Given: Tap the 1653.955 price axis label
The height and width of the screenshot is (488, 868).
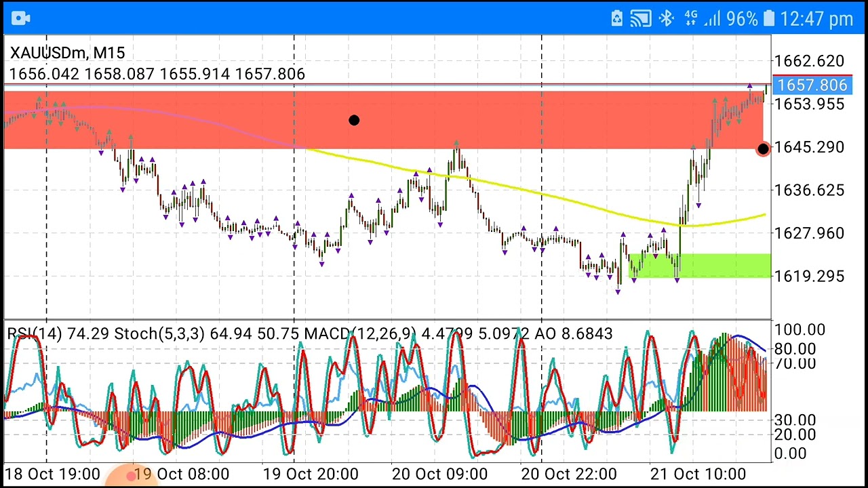Looking at the screenshot, I should point(809,104).
